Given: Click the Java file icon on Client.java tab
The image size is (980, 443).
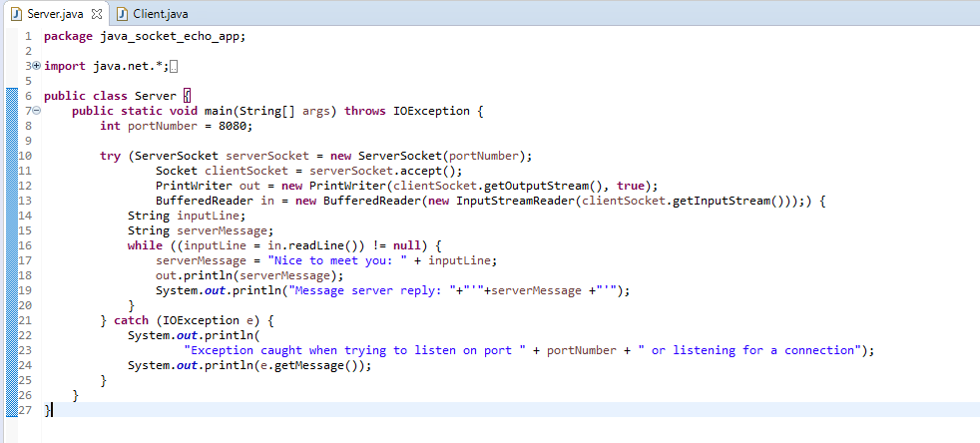Looking at the screenshot, I should tap(123, 14).
